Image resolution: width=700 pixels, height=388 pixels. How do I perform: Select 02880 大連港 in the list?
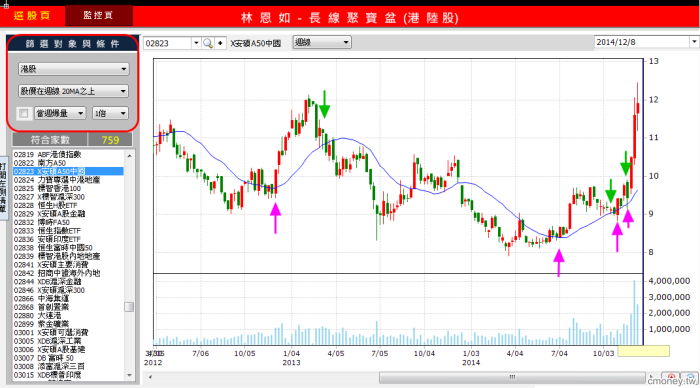(68, 316)
